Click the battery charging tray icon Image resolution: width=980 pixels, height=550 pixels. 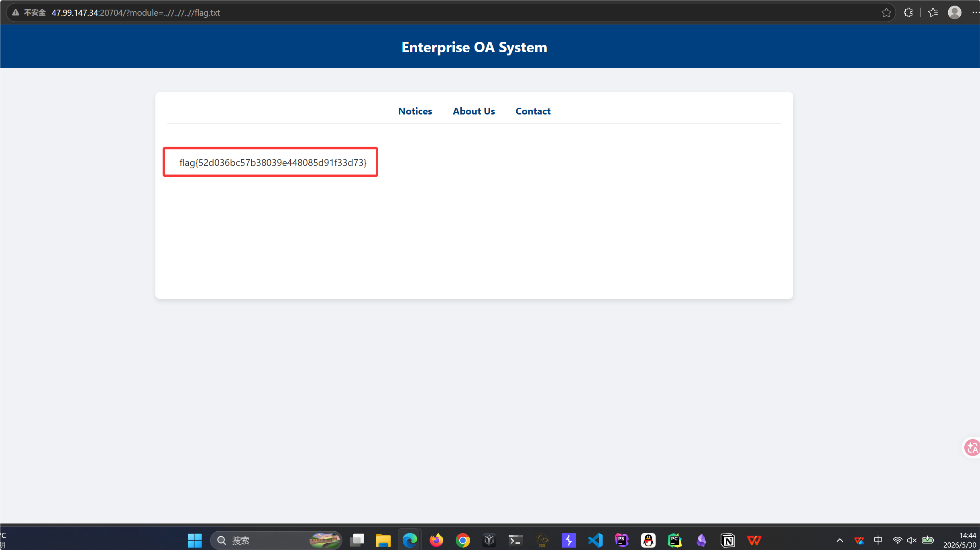(x=927, y=540)
